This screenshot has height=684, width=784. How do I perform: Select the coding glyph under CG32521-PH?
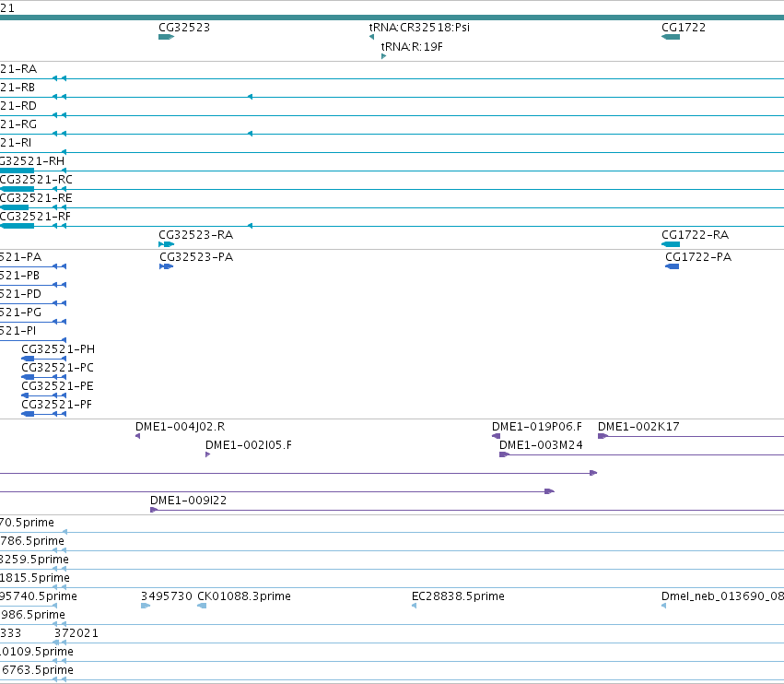click(x=43, y=359)
